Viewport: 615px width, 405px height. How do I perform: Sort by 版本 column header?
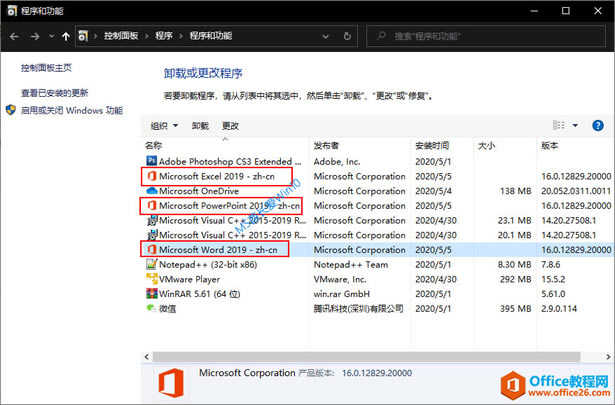coord(549,146)
